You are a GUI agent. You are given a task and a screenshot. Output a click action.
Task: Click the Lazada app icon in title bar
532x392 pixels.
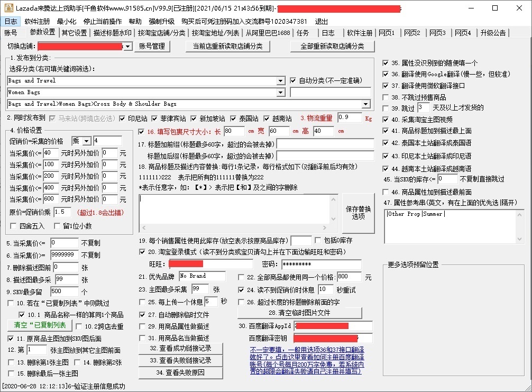click(8, 8)
